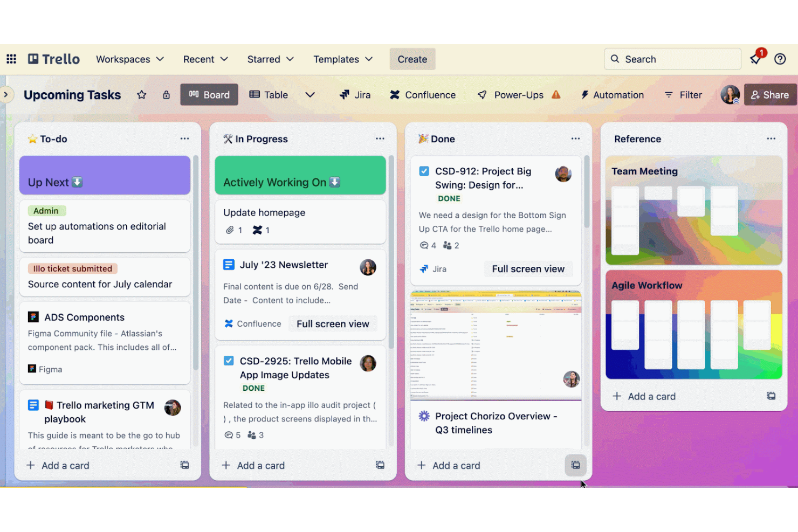This screenshot has height=532, width=798.
Task: Open the Update homepage card
Action: click(300, 222)
